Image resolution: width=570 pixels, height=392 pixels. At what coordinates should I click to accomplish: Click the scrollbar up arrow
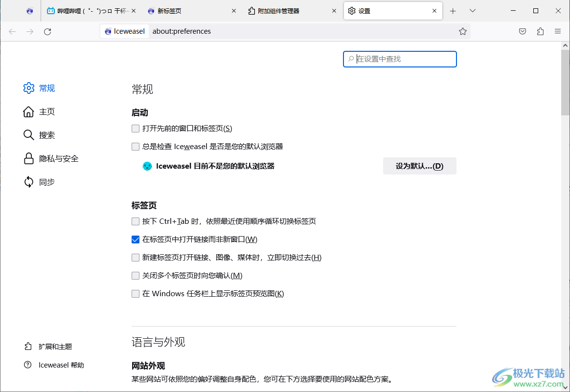pos(565,46)
